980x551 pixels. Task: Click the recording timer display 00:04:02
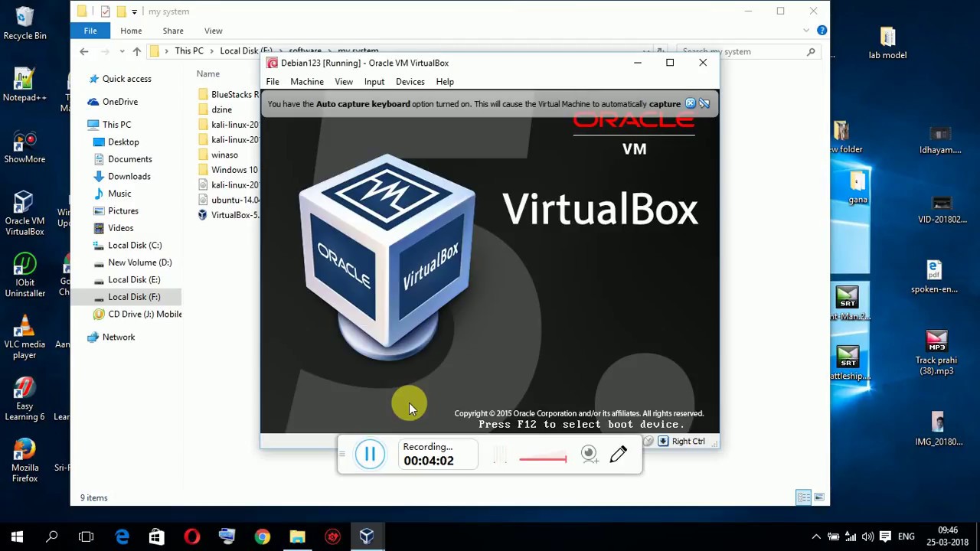tap(429, 461)
